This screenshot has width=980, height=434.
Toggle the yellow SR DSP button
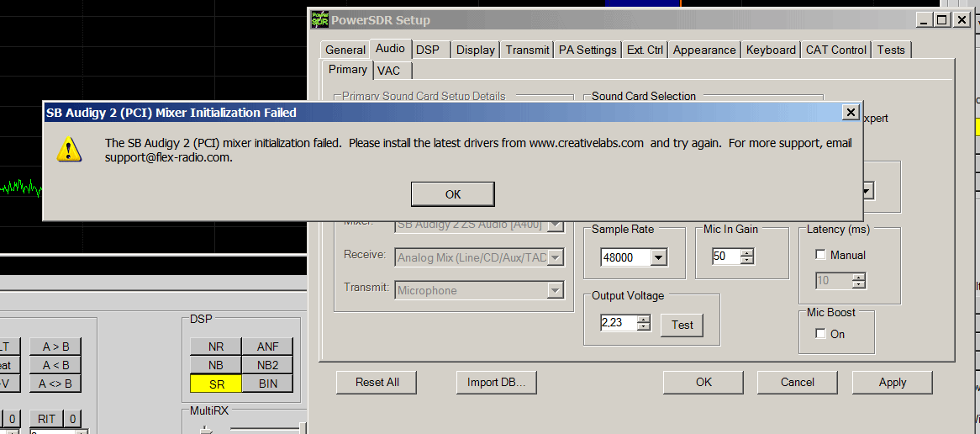pyautogui.click(x=215, y=384)
